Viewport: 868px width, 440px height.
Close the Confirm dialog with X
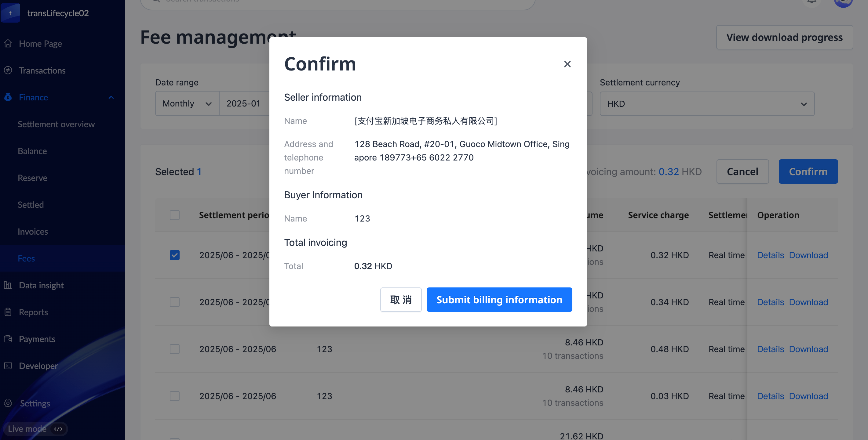(x=567, y=64)
